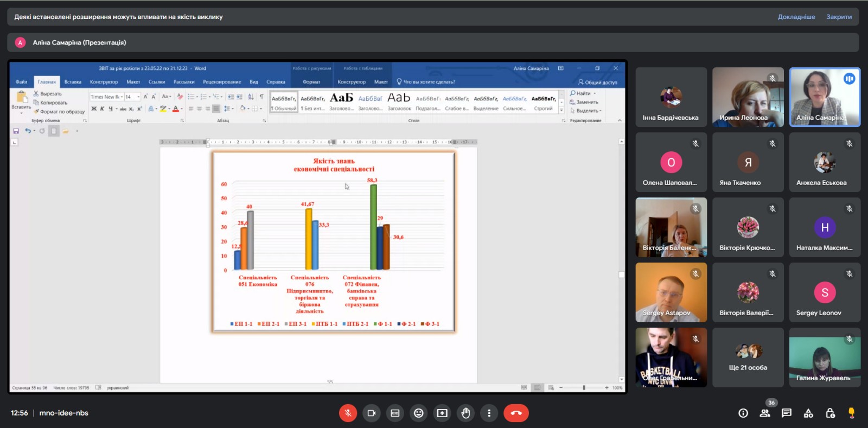Image resolution: width=868 pixels, height=428 pixels.
Task: Toggle italic К formatting
Action: (102, 108)
